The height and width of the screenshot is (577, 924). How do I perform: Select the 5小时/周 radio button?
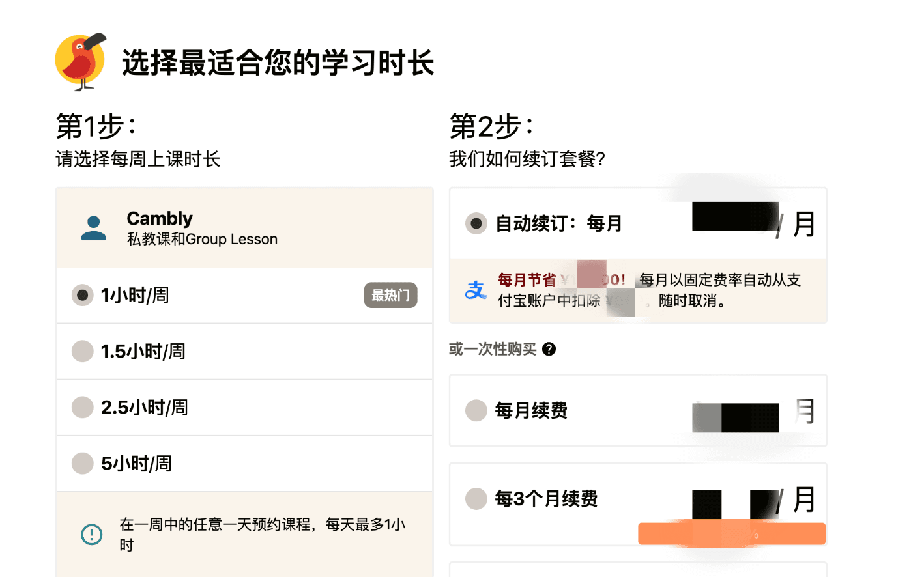tap(83, 463)
